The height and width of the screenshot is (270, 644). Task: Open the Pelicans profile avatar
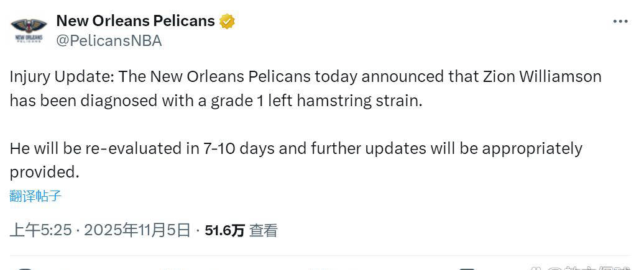click(27, 30)
